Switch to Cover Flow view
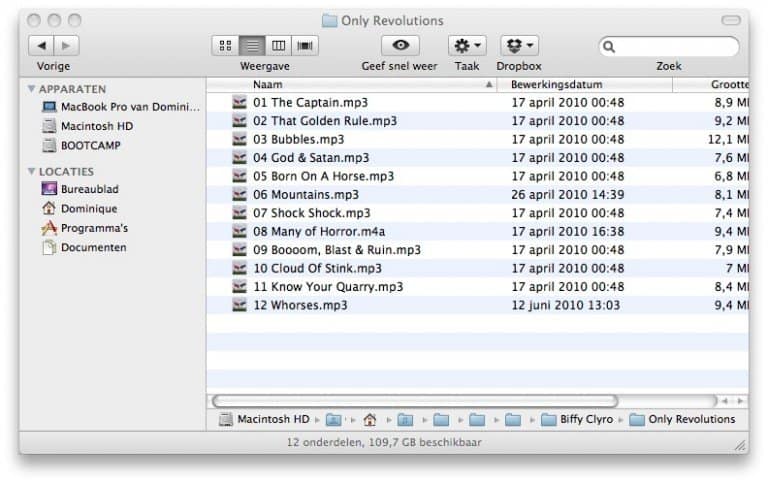Image resolution: width=768 pixels, height=483 pixels. (x=305, y=46)
